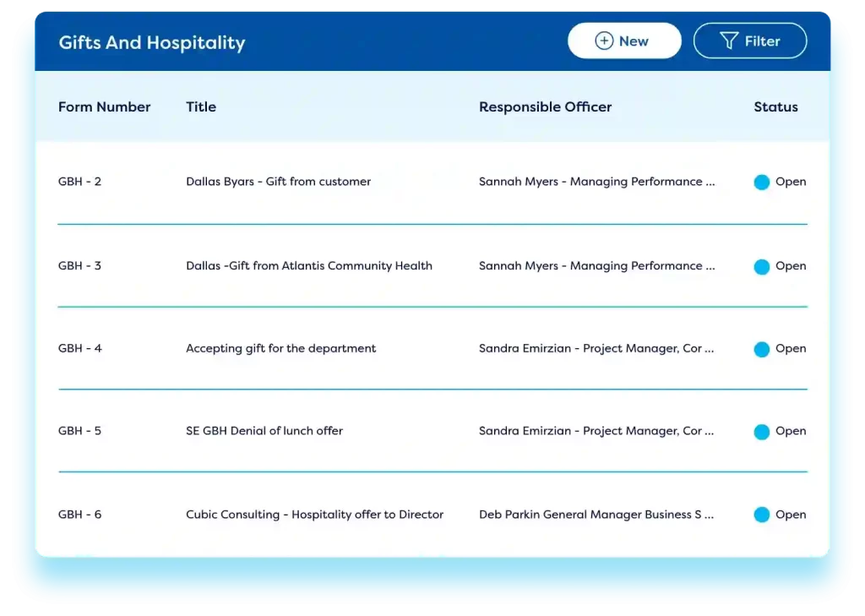Click Sannah Myers officer in GBH - 2 row

[597, 182]
